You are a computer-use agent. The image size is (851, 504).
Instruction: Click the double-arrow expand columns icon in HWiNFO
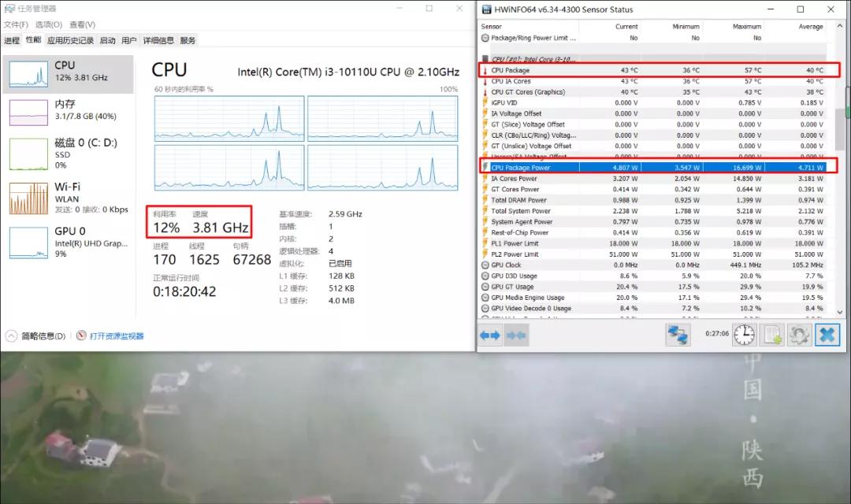pos(489,335)
